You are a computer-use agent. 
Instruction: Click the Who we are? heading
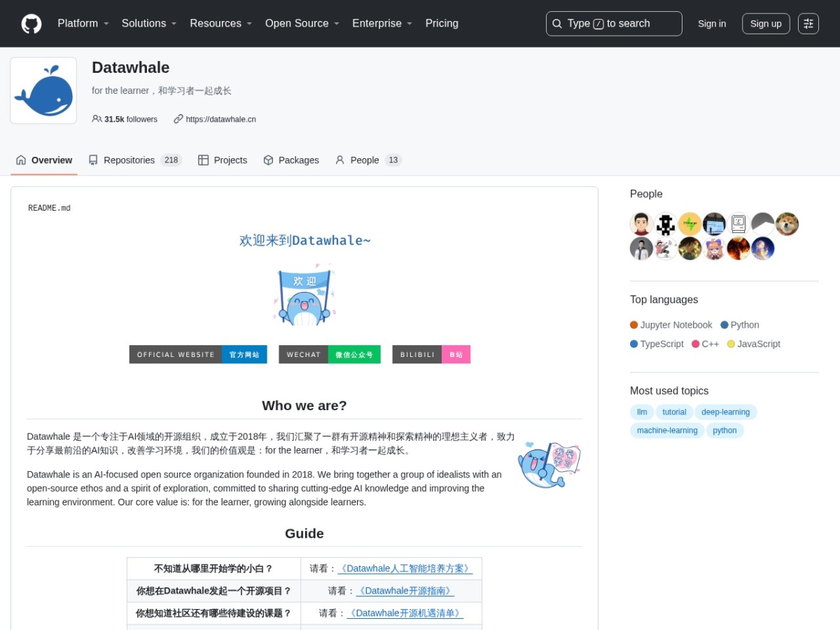pos(304,405)
